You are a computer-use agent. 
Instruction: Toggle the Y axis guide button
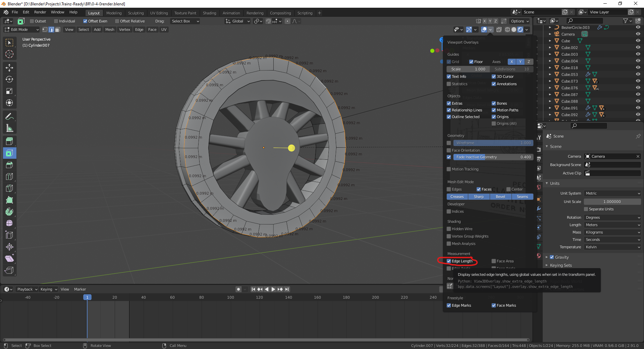(x=520, y=62)
